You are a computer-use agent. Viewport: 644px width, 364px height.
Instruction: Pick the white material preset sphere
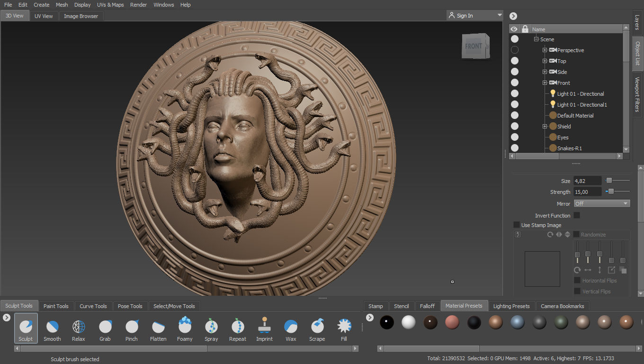click(x=408, y=322)
